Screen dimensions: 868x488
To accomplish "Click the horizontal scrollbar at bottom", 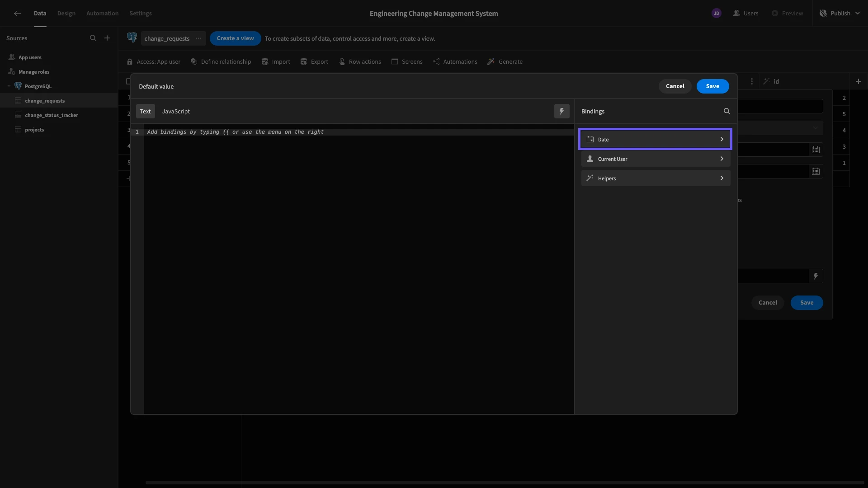I will (505, 483).
